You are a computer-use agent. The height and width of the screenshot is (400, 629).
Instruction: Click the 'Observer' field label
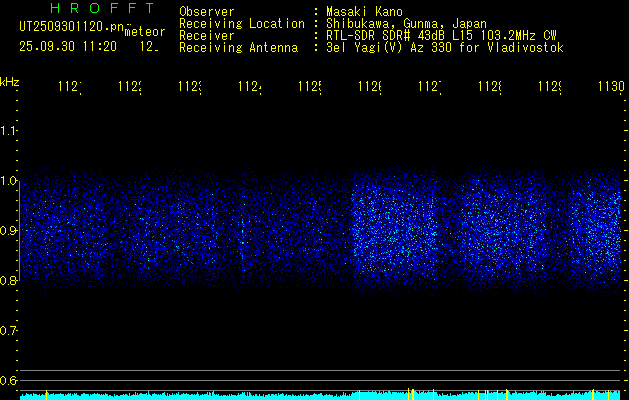[x=207, y=11]
